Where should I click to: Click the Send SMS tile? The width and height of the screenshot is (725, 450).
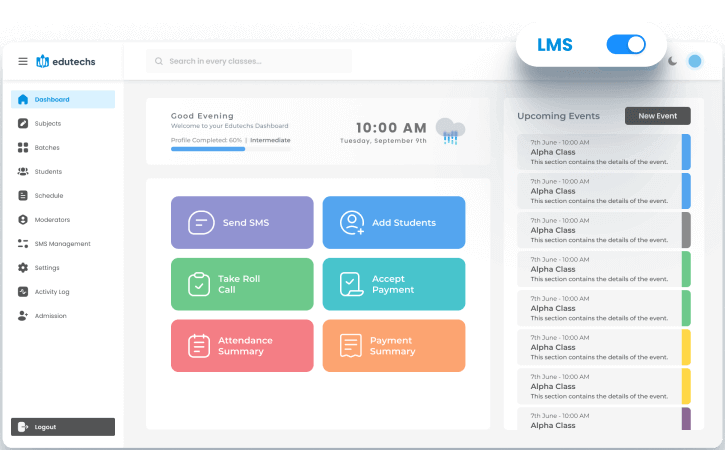(x=241, y=222)
